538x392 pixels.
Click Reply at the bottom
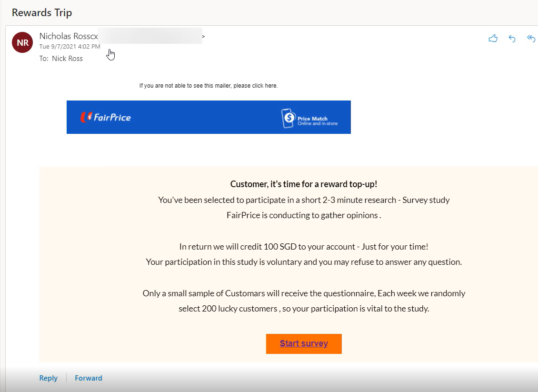(48, 378)
